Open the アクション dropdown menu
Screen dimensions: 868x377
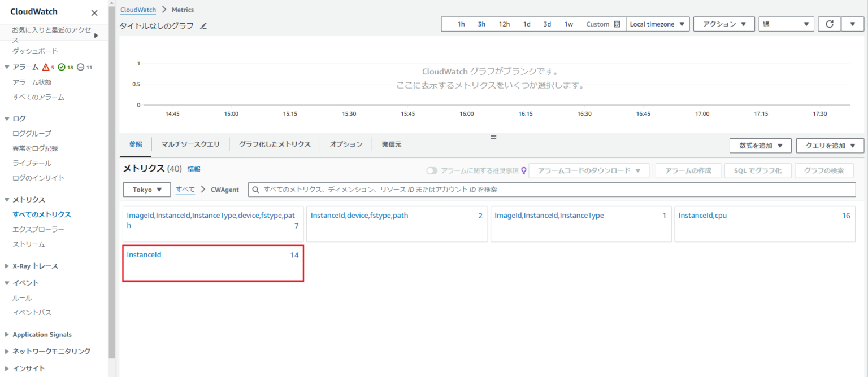click(724, 24)
